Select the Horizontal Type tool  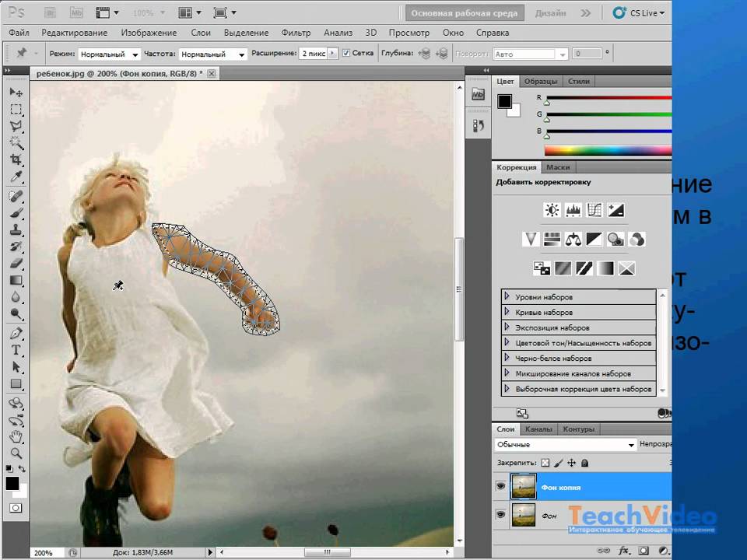16,350
